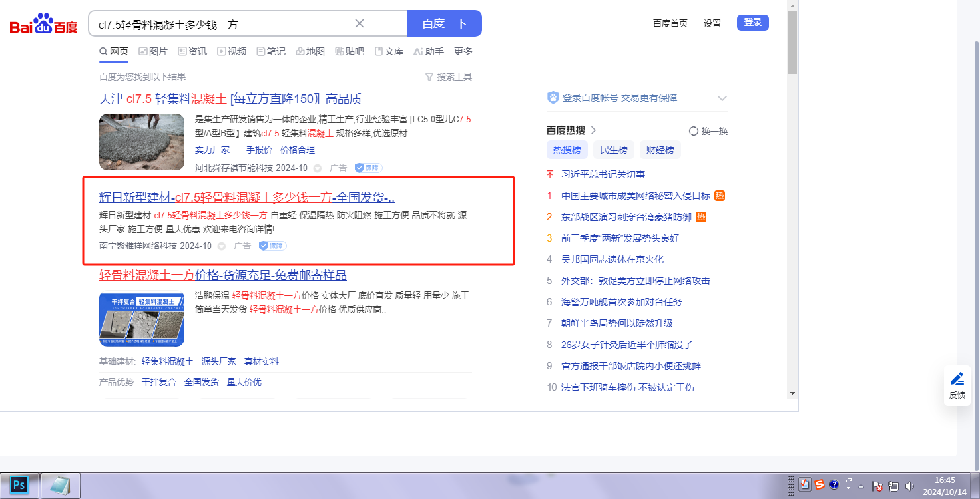Viewport: 980px width, 499px height.
Task: Open the 辉日新型建材 search result link
Action: [x=247, y=198]
